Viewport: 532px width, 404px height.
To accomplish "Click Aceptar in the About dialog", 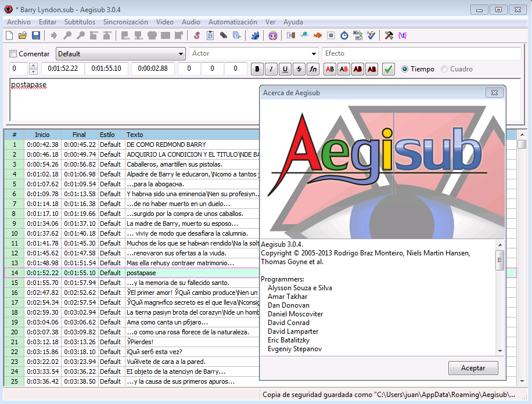I will pos(473,368).
